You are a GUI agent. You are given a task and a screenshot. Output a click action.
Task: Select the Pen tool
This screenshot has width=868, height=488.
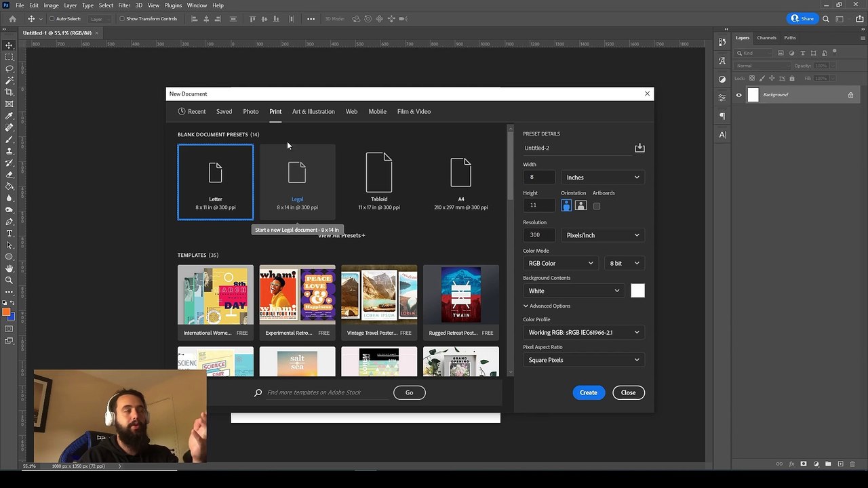(x=9, y=222)
